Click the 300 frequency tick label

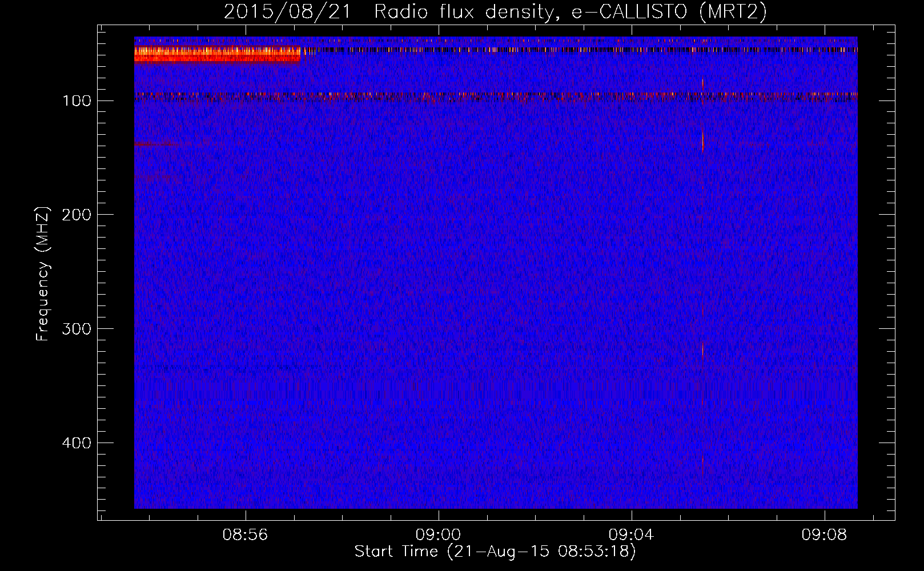(x=77, y=329)
